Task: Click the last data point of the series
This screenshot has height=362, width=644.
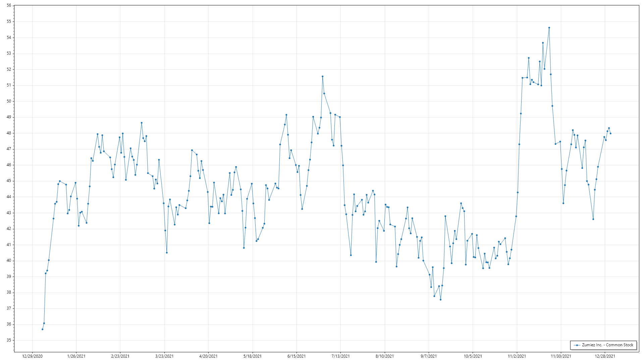Action: tap(610, 133)
